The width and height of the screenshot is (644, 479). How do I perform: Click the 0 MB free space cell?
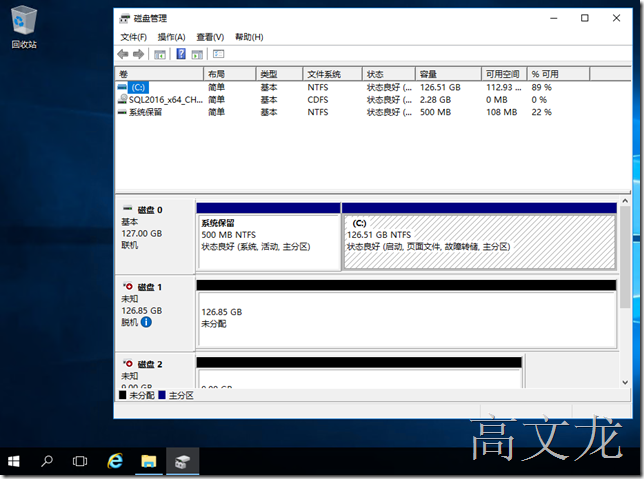(497, 99)
